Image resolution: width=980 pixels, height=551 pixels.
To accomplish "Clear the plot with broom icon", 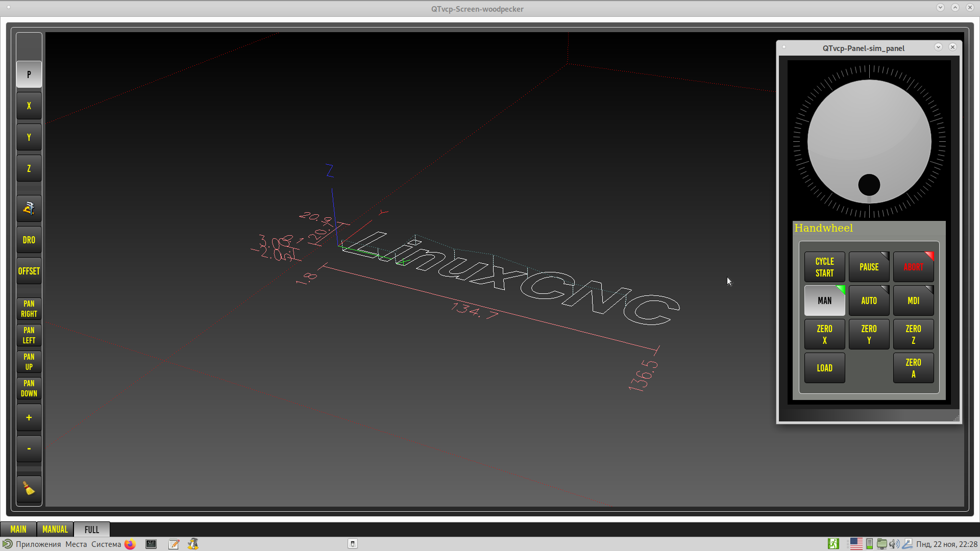I will 29,489.
